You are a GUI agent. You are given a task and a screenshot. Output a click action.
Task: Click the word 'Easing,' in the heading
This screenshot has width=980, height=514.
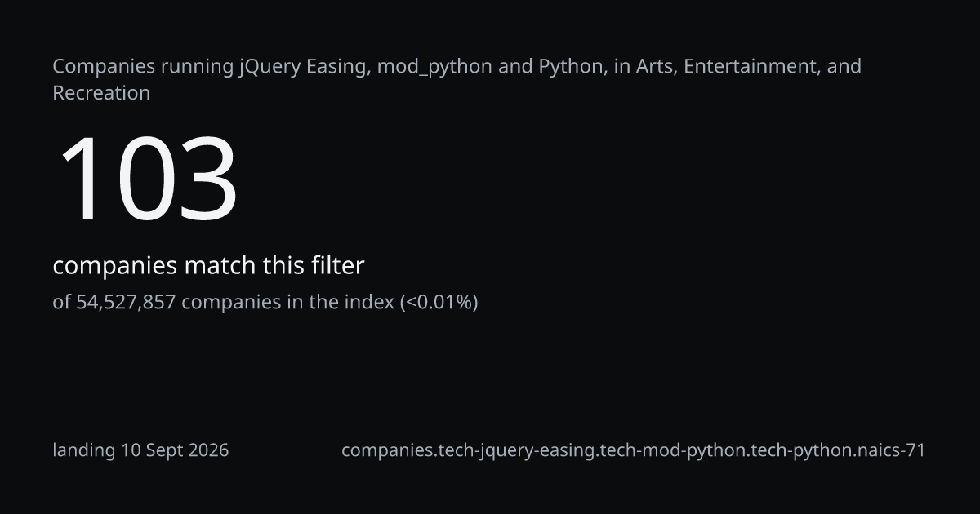click(339, 67)
